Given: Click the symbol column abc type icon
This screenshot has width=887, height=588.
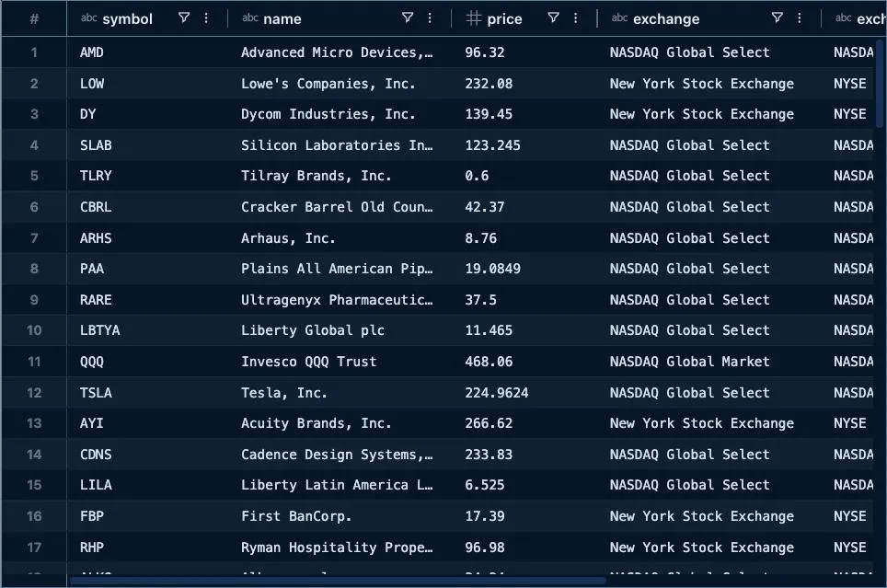Looking at the screenshot, I should click(89, 18).
